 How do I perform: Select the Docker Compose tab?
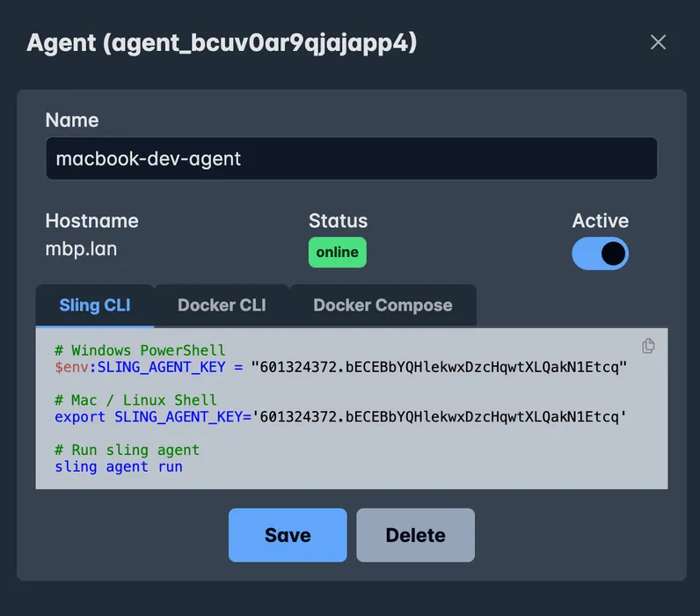(x=383, y=305)
